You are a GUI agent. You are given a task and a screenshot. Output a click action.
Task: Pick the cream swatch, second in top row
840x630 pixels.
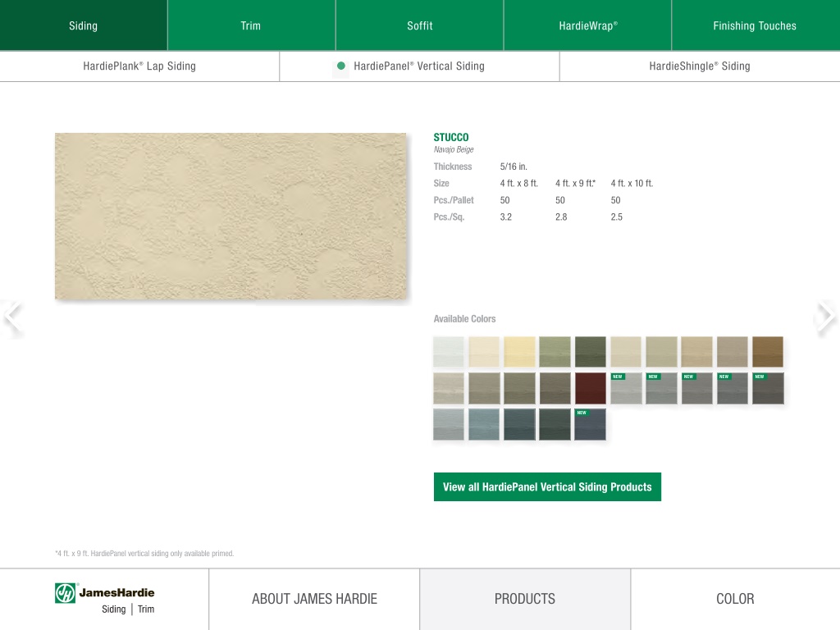(x=484, y=351)
